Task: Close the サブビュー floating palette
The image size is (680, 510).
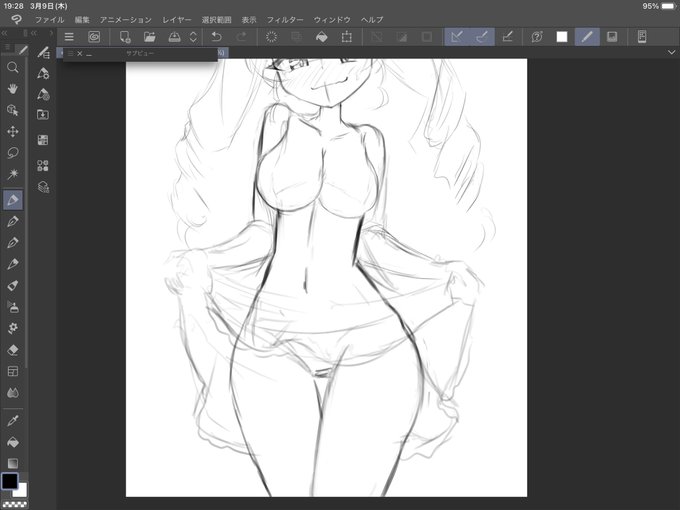Action: pos(80,53)
